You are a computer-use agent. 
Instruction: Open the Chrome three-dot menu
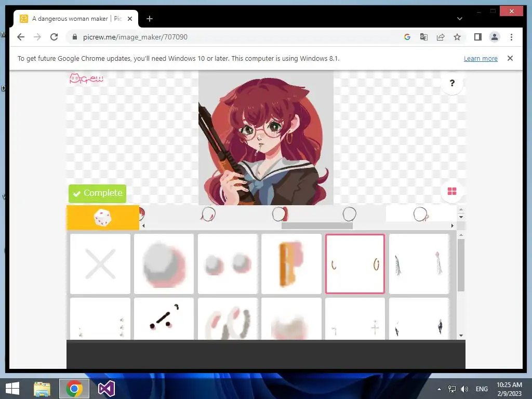pos(511,37)
